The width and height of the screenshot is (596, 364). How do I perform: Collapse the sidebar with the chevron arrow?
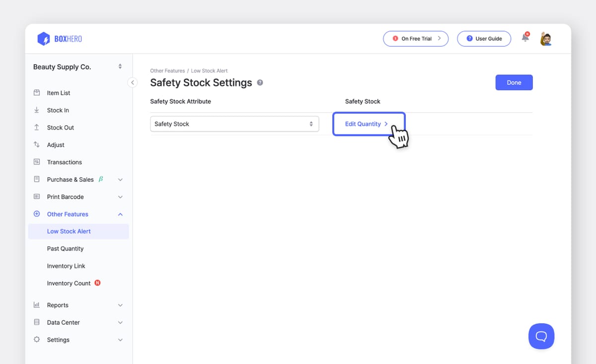click(x=133, y=82)
